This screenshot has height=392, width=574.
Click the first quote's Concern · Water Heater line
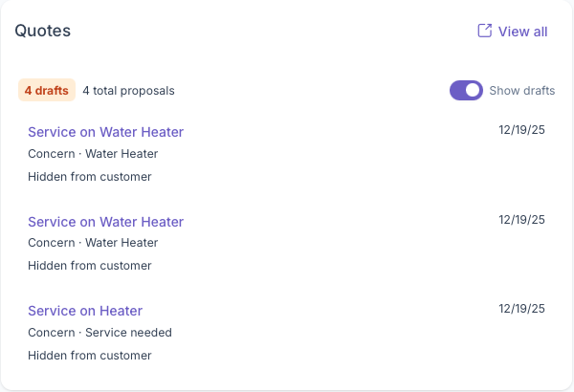coord(93,154)
